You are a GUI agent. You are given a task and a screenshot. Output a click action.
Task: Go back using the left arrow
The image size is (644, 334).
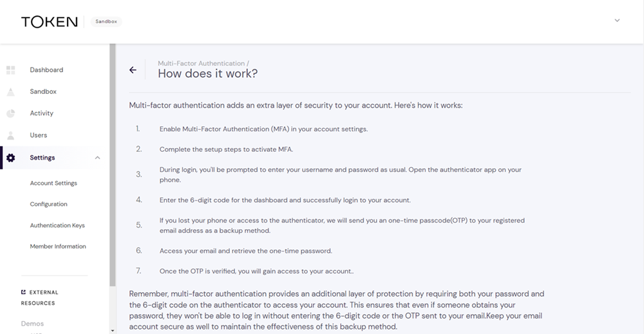(133, 70)
